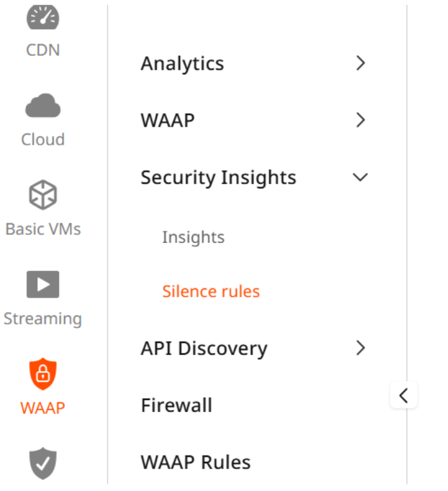Navigate to the Firewall section
This screenshot has height=491, width=448.
click(x=176, y=405)
